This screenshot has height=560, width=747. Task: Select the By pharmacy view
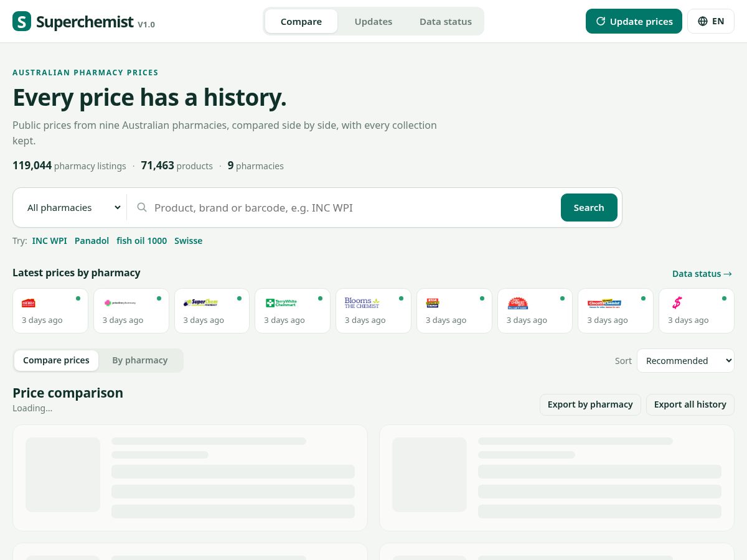140,360
